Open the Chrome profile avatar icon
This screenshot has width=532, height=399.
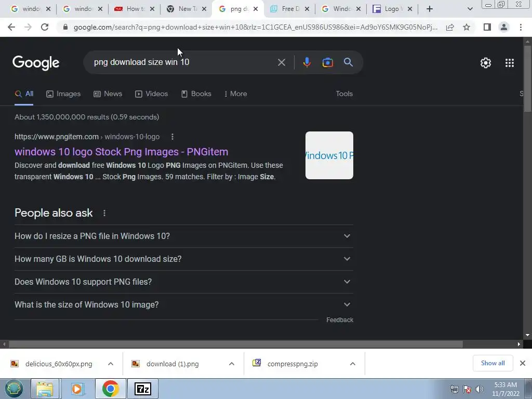[x=504, y=27]
